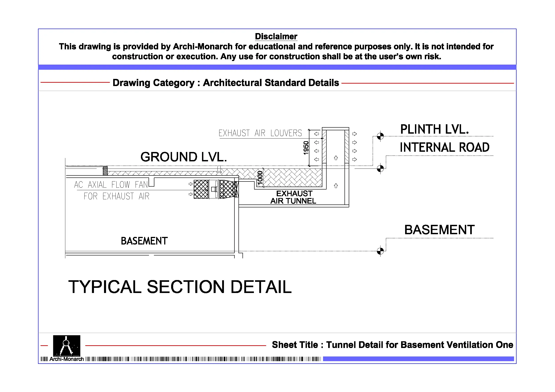
Task: Click the INTERNAL ROAD label
Action: [x=444, y=147]
